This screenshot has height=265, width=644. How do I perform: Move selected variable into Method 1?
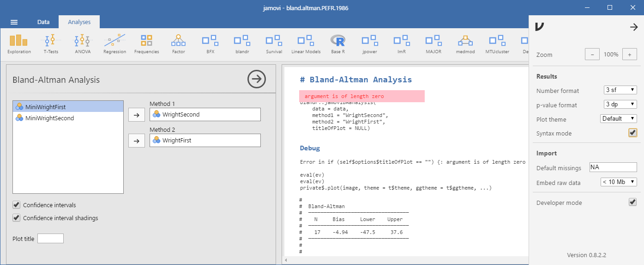coord(136,115)
